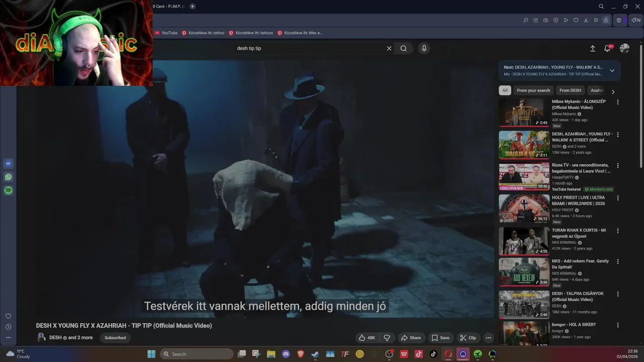Start voice search with microphone icon

(424, 48)
